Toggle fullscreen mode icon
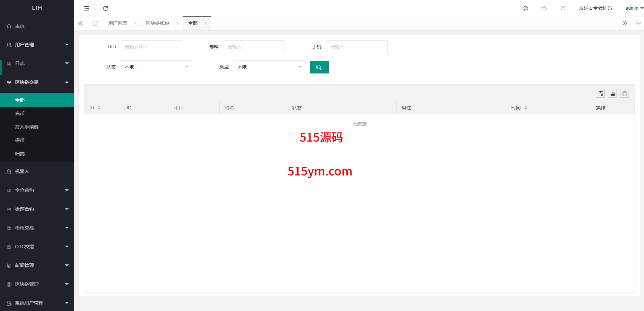 (563, 8)
